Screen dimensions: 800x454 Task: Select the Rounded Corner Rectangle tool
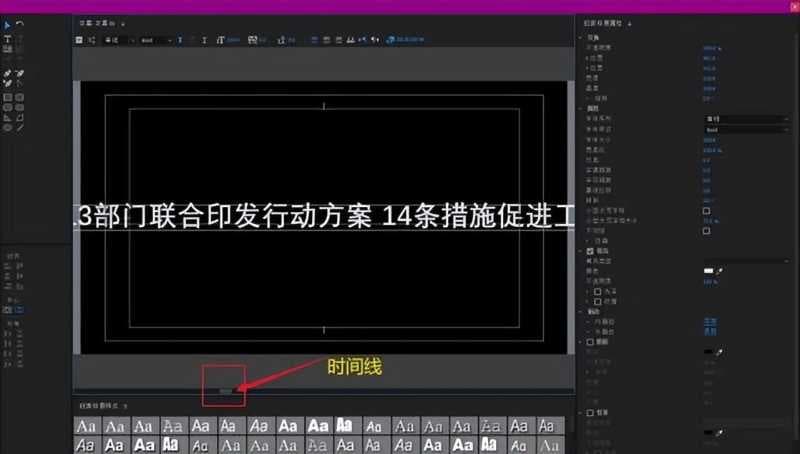click(x=19, y=97)
